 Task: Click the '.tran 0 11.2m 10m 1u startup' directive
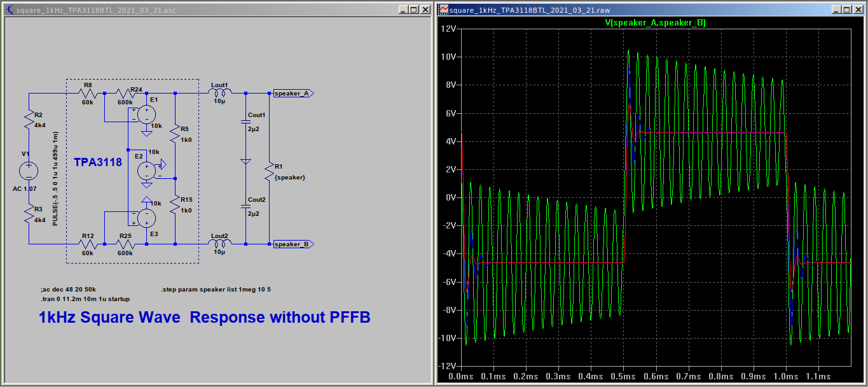[x=85, y=299]
